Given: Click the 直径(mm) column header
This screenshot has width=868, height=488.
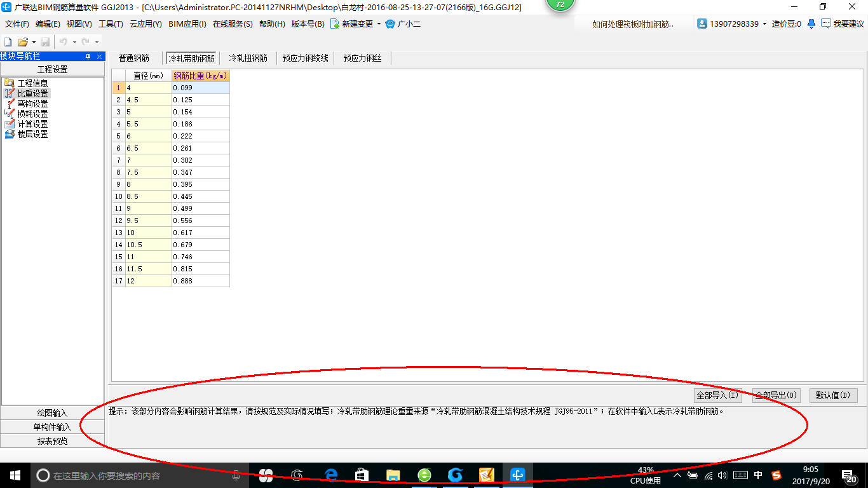Looking at the screenshot, I should click(x=149, y=76).
